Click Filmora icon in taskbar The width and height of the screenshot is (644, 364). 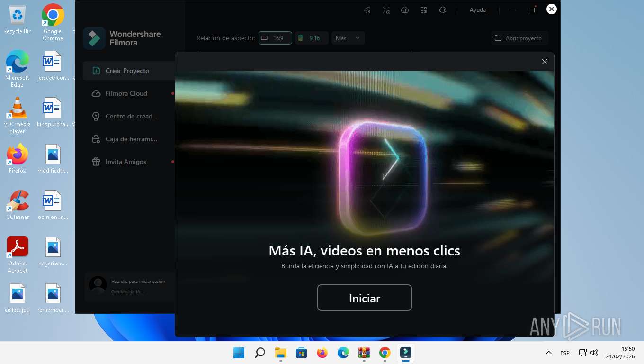406,353
